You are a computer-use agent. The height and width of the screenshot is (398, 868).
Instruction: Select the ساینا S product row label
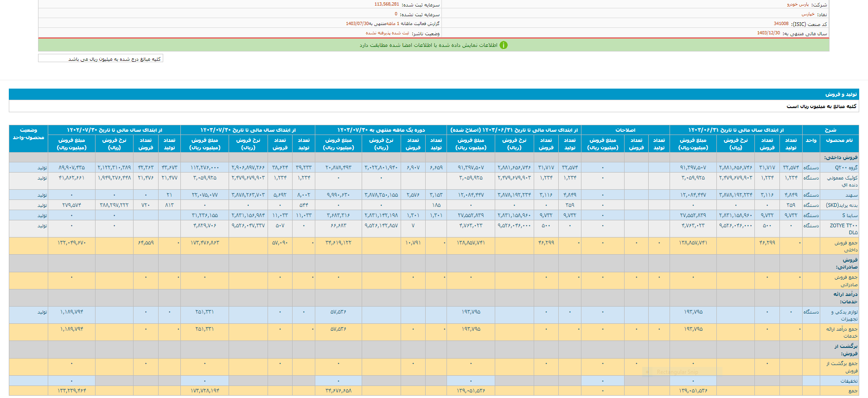[x=850, y=216]
